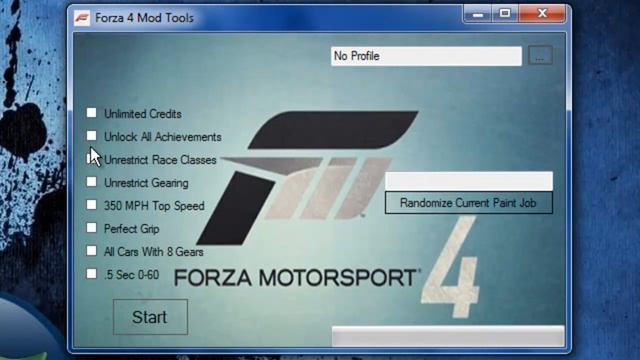The width and height of the screenshot is (640, 360).
Task: Toggle All Cars With 8 Gears
Action: 91,251
